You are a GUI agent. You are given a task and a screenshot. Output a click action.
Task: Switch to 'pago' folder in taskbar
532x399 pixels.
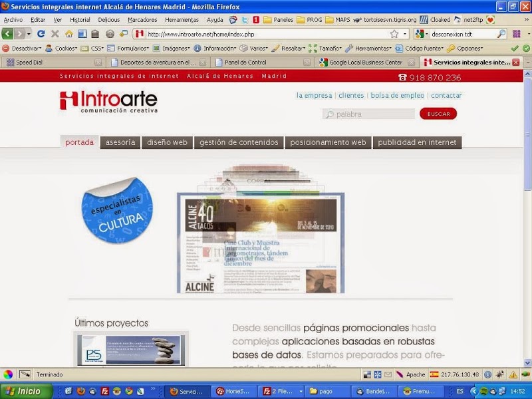[x=327, y=391]
